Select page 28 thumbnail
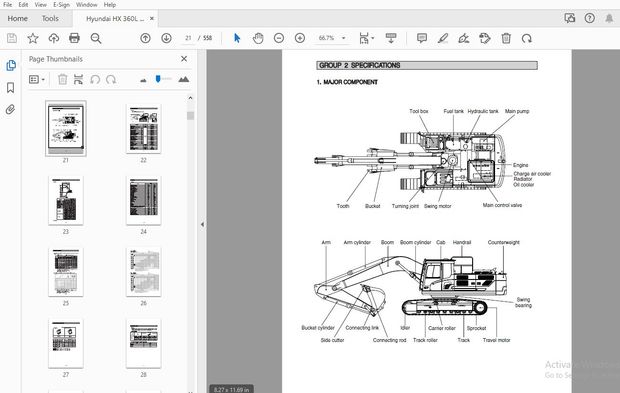Viewport: 620px width, 393px height. point(144,344)
